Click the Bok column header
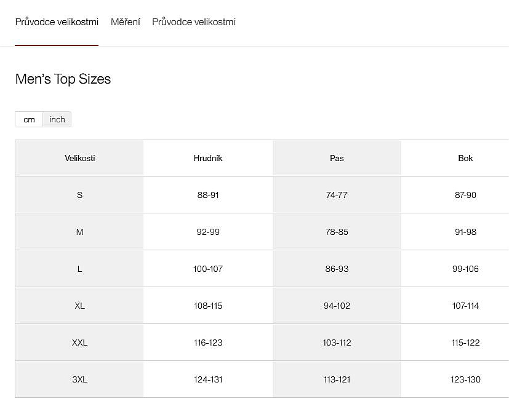Image resolution: width=509 pixels, height=420 pixels. coord(465,158)
